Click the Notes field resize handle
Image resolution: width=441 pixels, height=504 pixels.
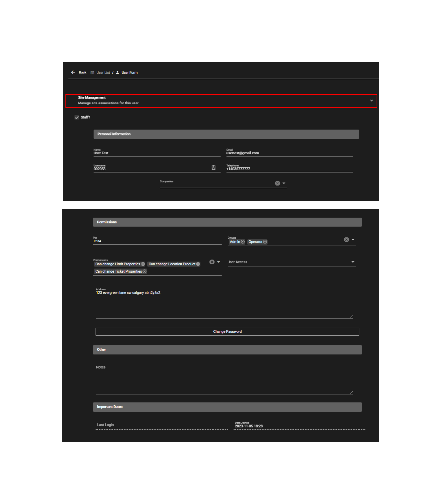pyautogui.click(x=351, y=393)
